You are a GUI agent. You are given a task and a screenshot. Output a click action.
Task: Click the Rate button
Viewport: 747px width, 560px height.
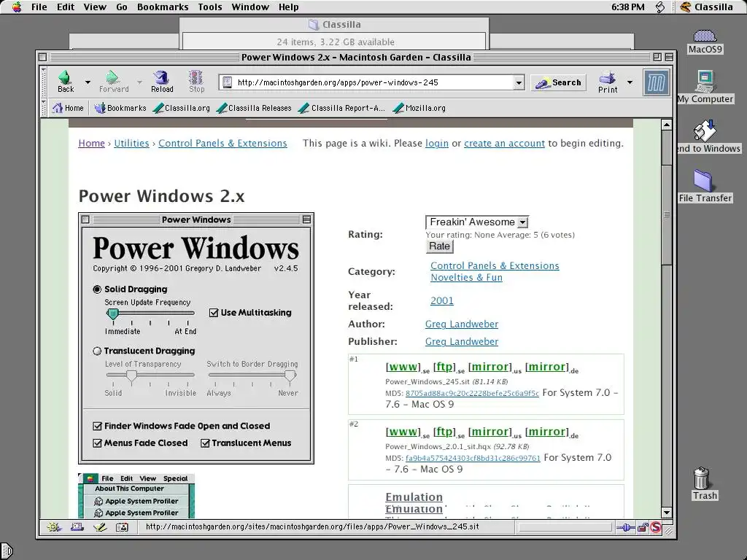coord(439,246)
